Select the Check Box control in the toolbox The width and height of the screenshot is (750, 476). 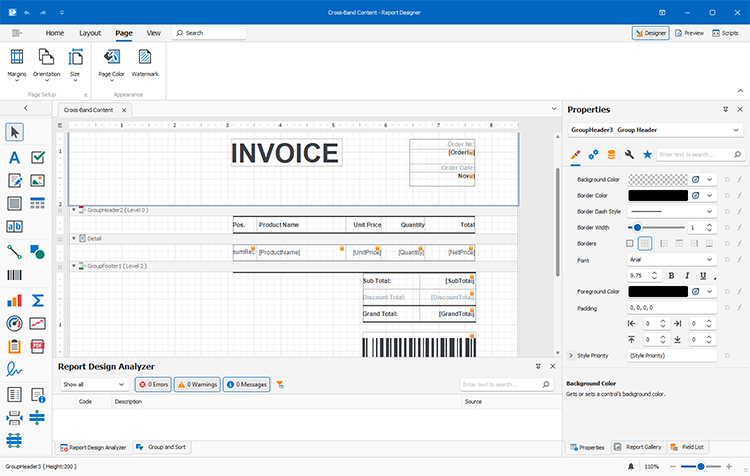(38, 157)
